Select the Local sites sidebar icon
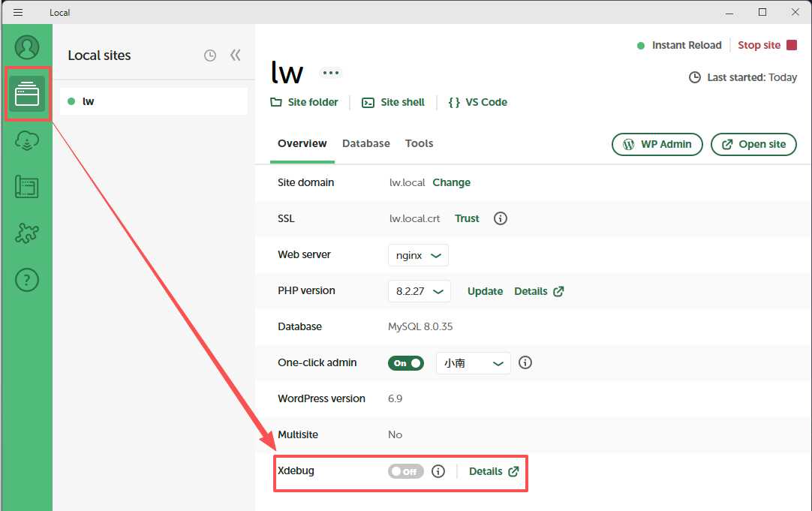812x511 pixels. click(27, 95)
